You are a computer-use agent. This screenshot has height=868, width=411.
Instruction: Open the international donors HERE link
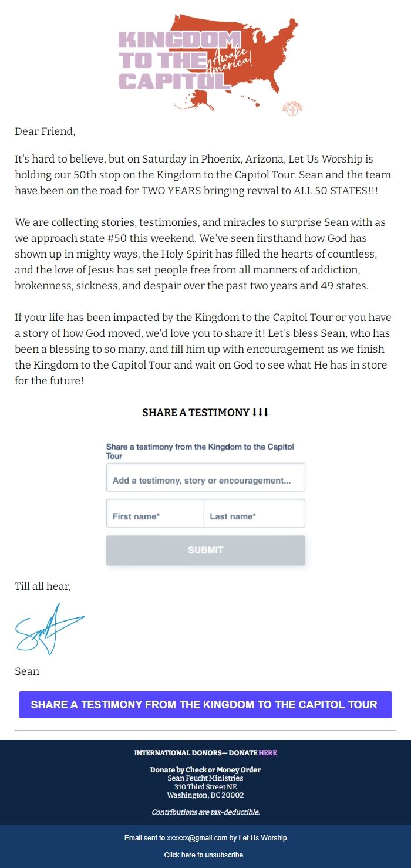268,753
